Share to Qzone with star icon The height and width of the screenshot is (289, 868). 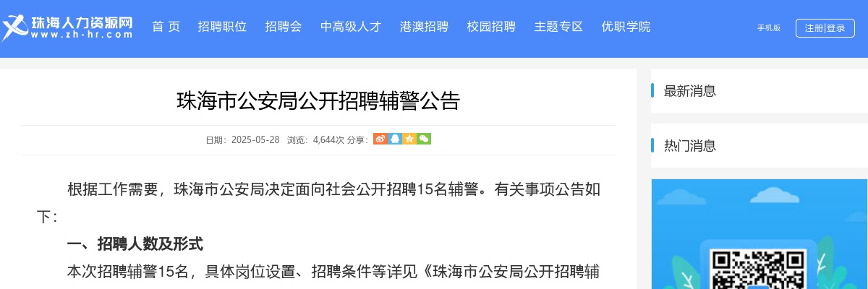[x=409, y=139]
